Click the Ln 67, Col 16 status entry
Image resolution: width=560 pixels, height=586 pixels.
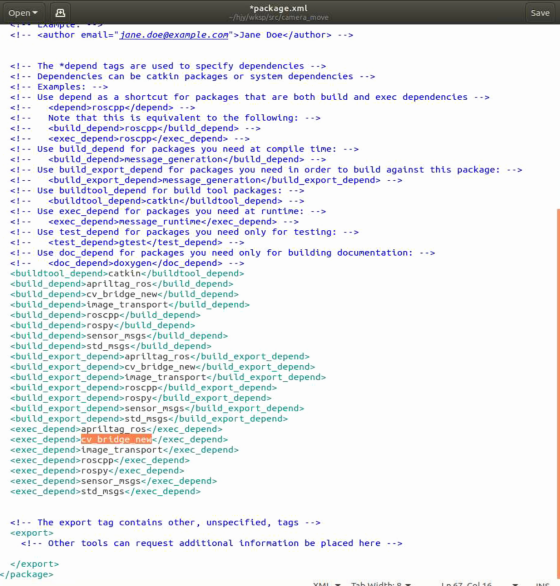click(x=466, y=583)
